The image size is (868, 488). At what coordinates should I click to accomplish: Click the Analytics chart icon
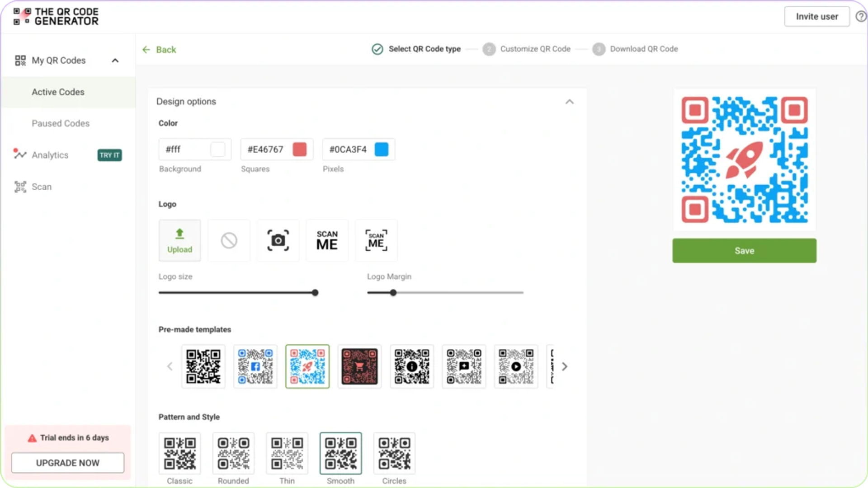pyautogui.click(x=20, y=154)
